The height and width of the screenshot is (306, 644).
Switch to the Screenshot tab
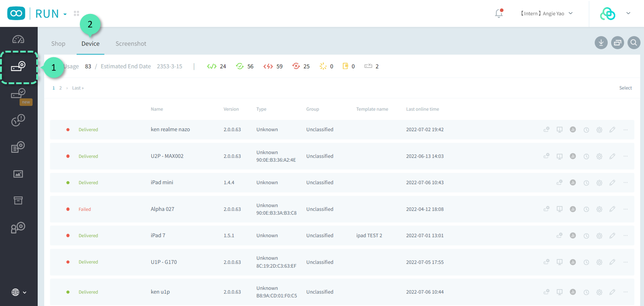click(131, 43)
